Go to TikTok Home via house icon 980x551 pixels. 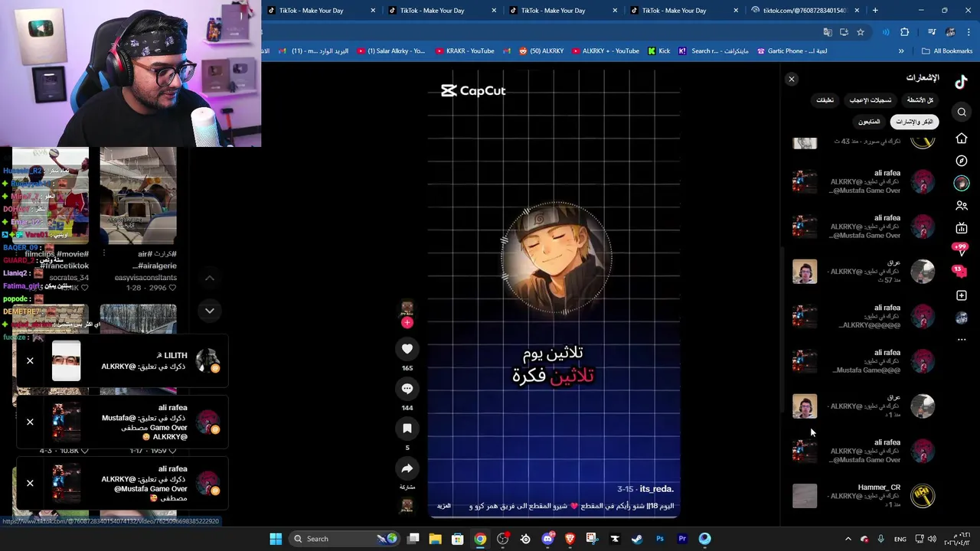pos(962,139)
